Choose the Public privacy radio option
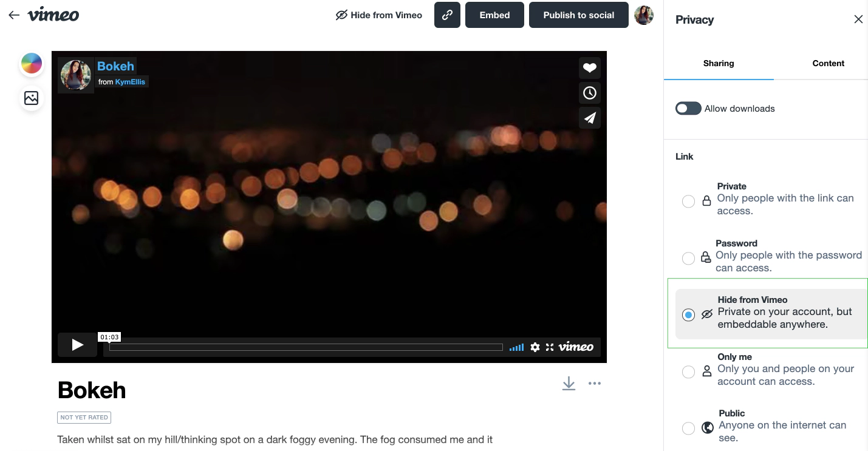868x451 pixels. tap(688, 429)
